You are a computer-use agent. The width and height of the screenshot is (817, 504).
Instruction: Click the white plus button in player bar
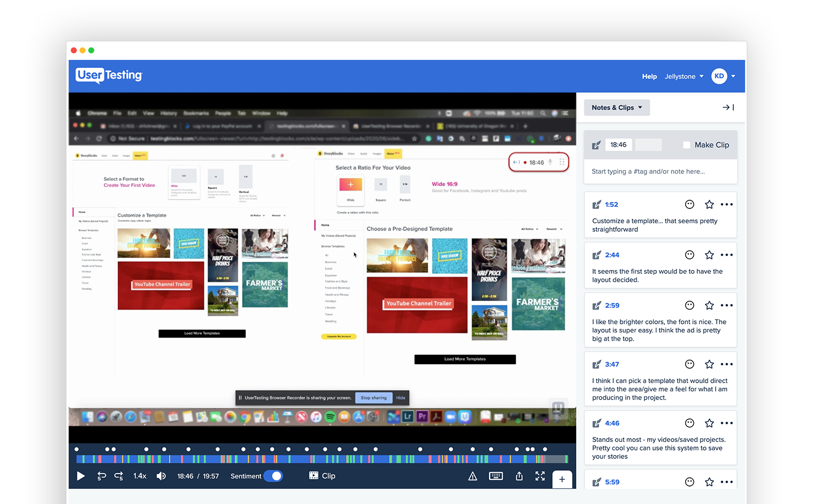(x=562, y=479)
